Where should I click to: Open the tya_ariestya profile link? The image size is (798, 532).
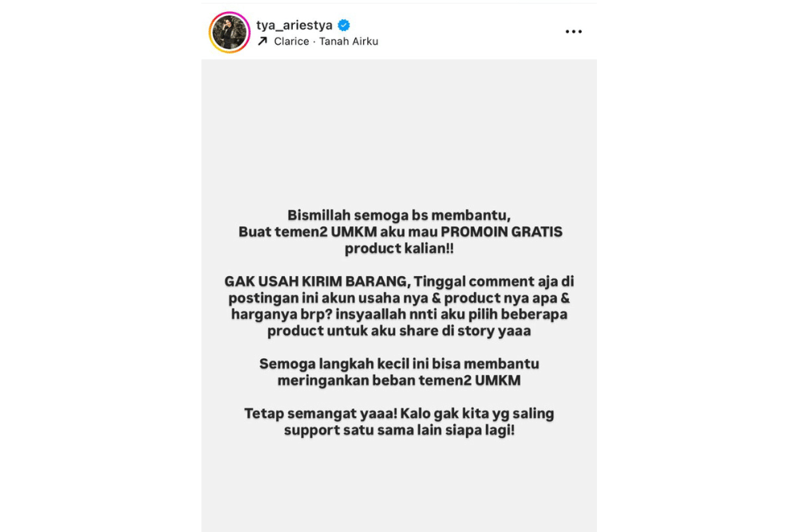point(295,25)
